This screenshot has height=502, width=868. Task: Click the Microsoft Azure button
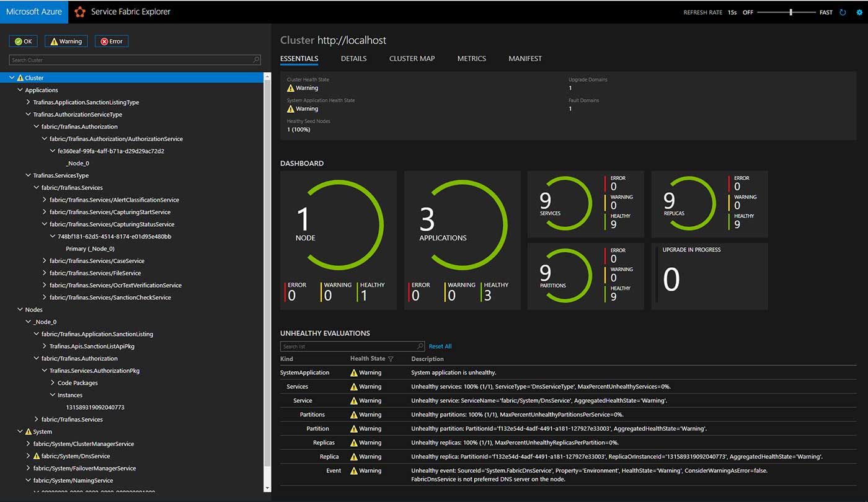tap(34, 12)
